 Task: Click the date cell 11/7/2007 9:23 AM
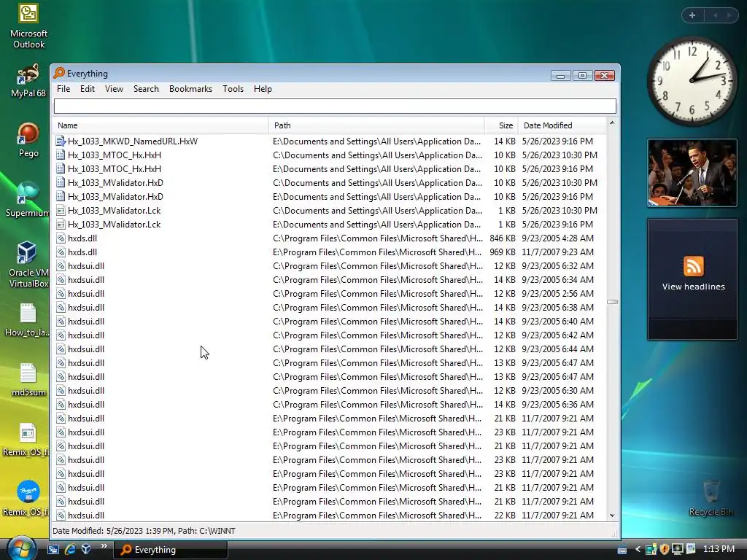coord(557,252)
